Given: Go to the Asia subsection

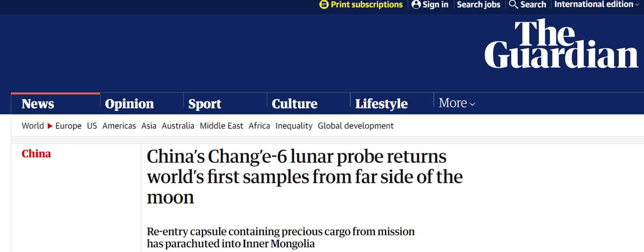Looking at the screenshot, I should tap(149, 126).
